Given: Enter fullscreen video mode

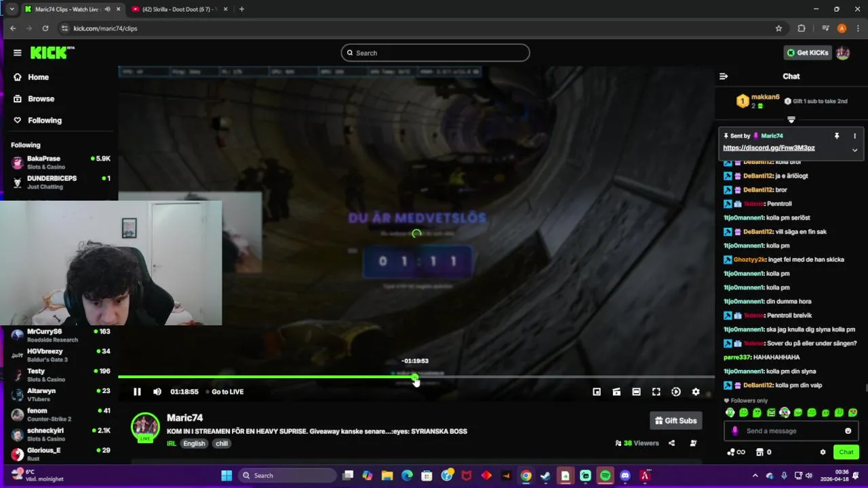Looking at the screenshot, I should (x=656, y=392).
